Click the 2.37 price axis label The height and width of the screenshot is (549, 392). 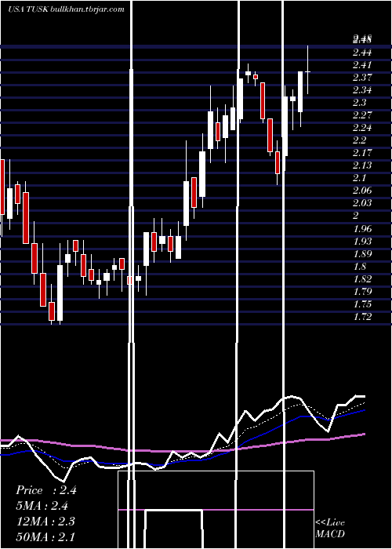click(x=362, y=78)
